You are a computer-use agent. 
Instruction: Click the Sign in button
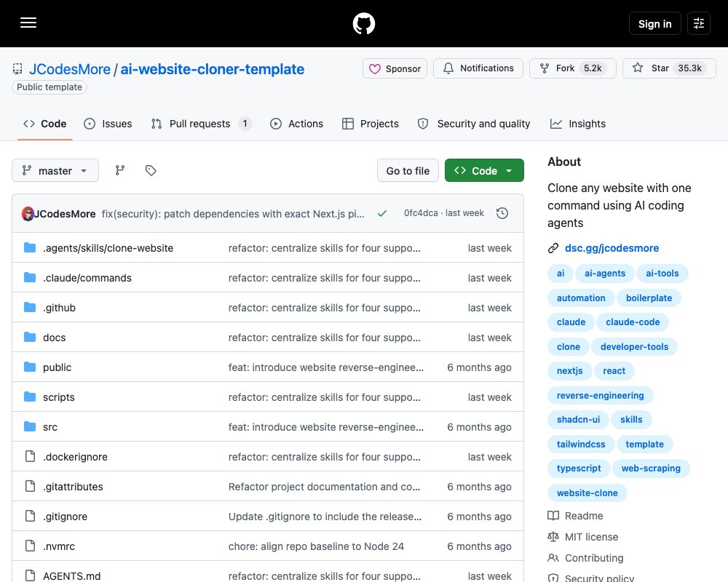tap(654, 23)
